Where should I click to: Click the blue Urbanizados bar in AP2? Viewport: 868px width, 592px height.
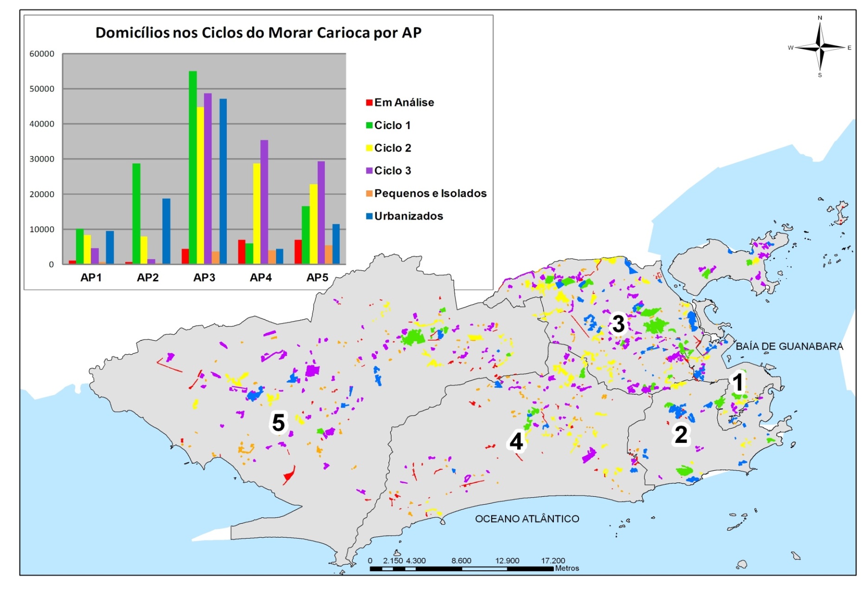[x=166, y=231]
